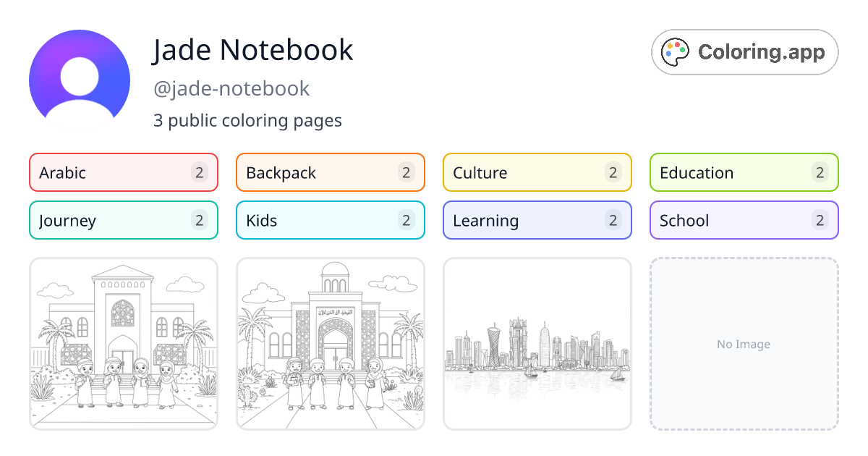Click the Coloring.app palette icon

tap(675, 51)
